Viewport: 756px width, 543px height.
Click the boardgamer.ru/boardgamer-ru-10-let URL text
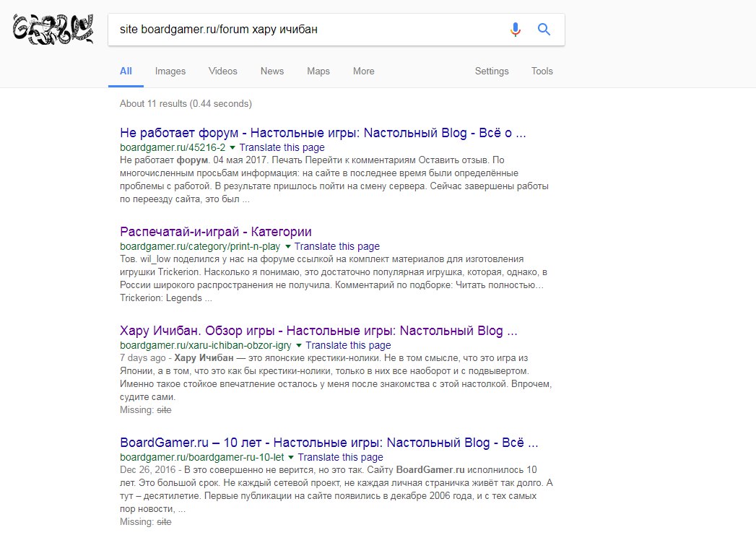click(202, 457)
